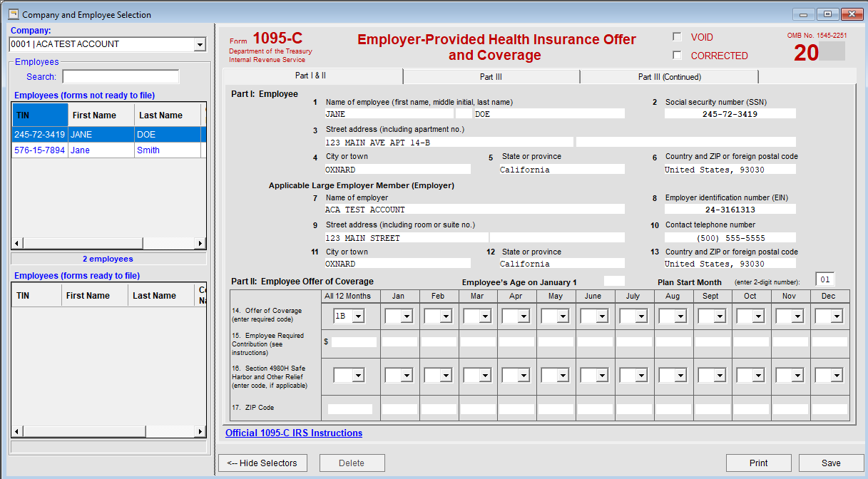The width and height of the screenshot is (868, 479).
Task: Click the employer name ACA TEST ACCOUNT field
Action: coord(474,210)
